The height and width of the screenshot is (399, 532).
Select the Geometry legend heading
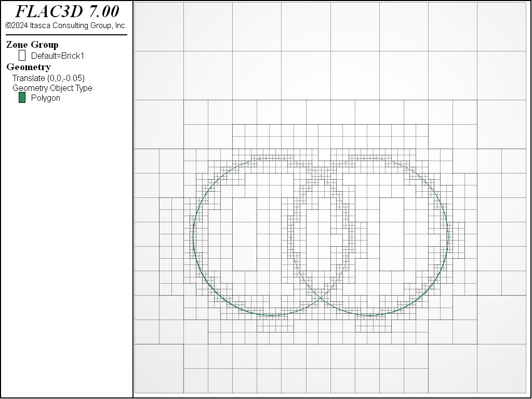click(x=29, y=67)
